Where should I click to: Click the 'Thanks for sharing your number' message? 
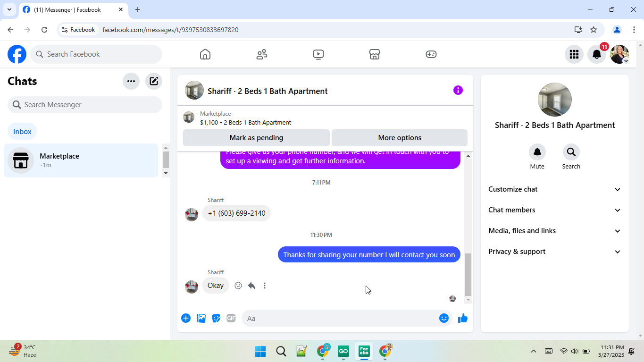(x=369, y=255)
